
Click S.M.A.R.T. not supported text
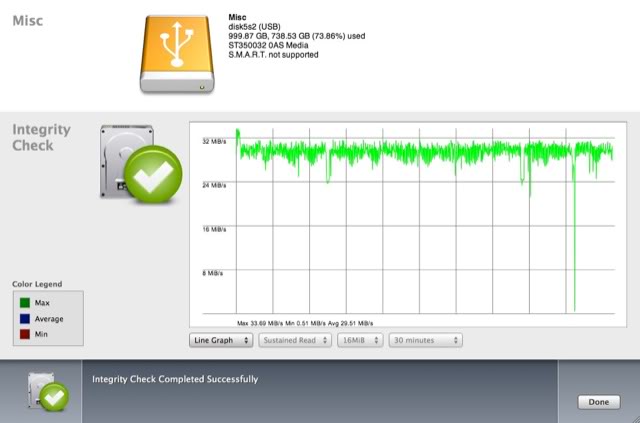pyautogui.click(x=273, y=55)
